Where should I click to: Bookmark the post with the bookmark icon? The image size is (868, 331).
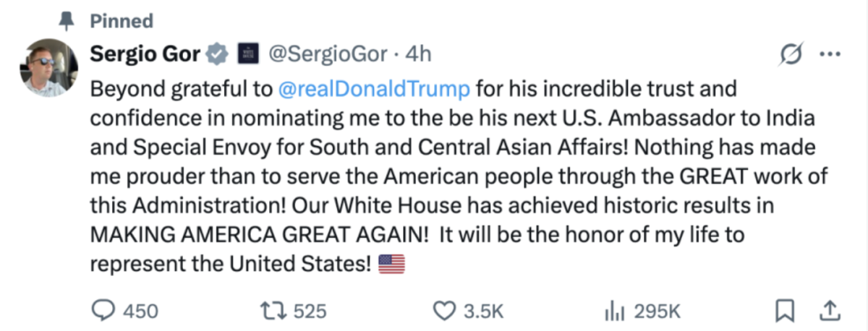coord(783,311)
